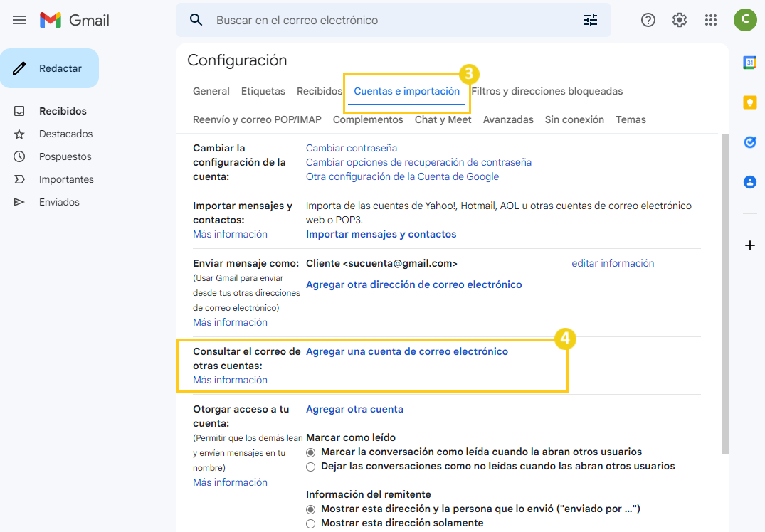Screen dimensions: 765x532
Task: Click Agregar otra cuenta link
Action: tap(354, 409)
